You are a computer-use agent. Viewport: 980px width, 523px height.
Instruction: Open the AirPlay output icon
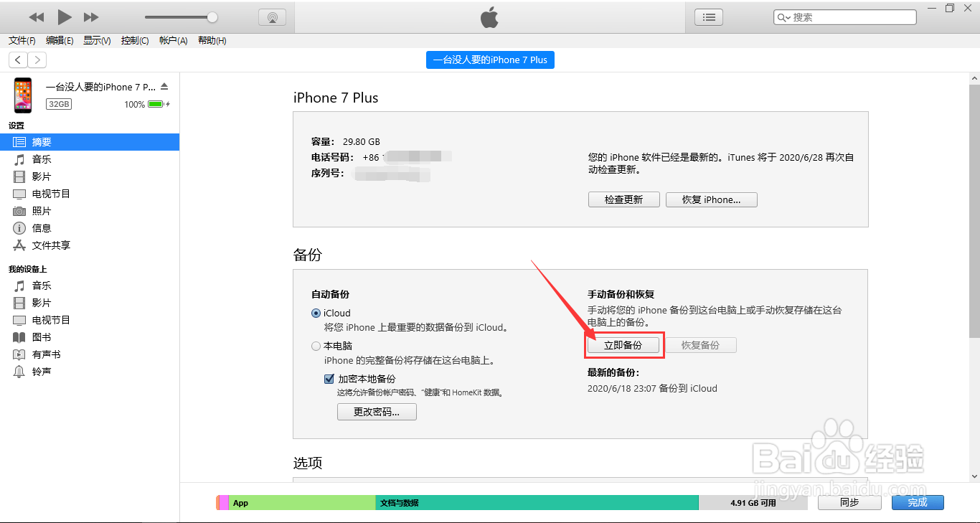pos(272,17)
